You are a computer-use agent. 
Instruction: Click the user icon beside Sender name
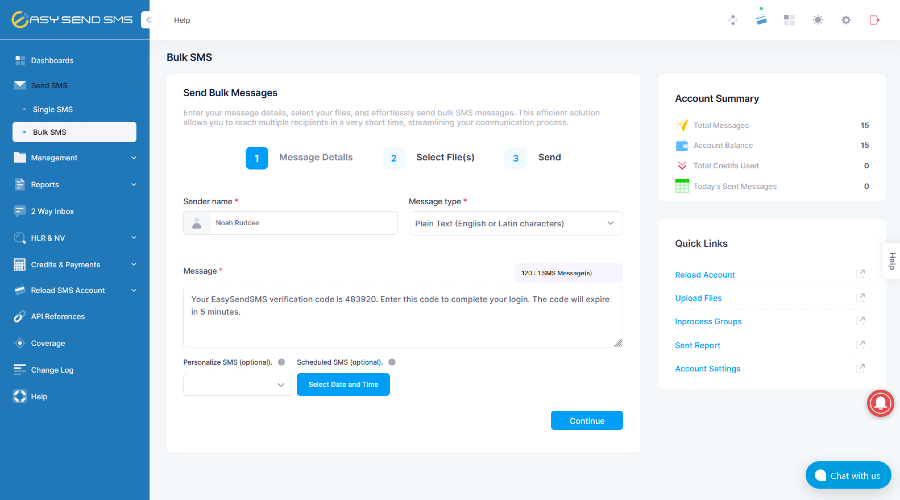197,223
